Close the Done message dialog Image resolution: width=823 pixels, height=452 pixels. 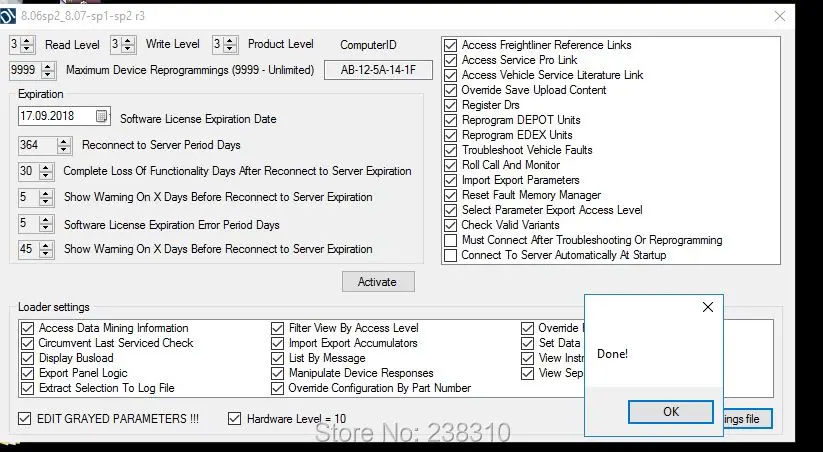(x=708, y=307)
